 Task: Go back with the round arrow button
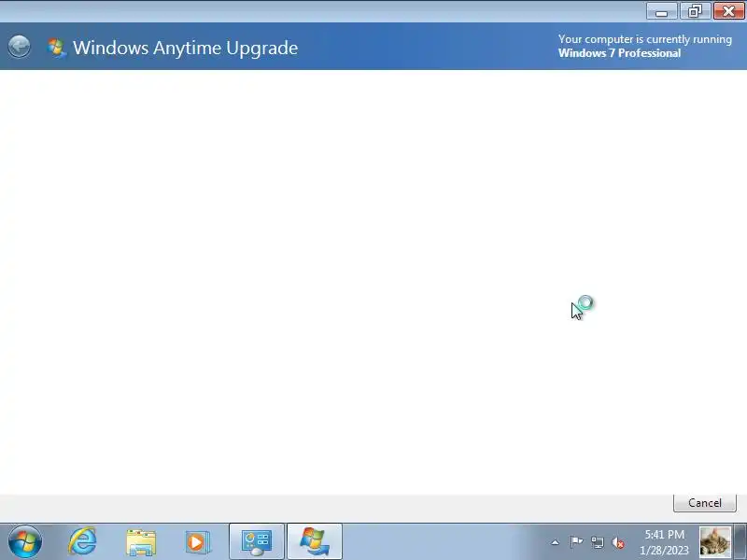click(19, 47)
